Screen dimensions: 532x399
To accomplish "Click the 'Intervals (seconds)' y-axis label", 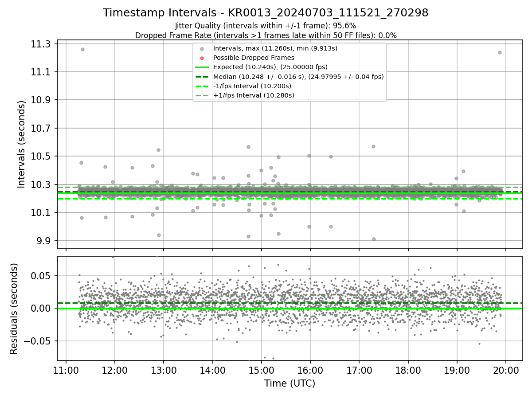I will pos(21,144).
